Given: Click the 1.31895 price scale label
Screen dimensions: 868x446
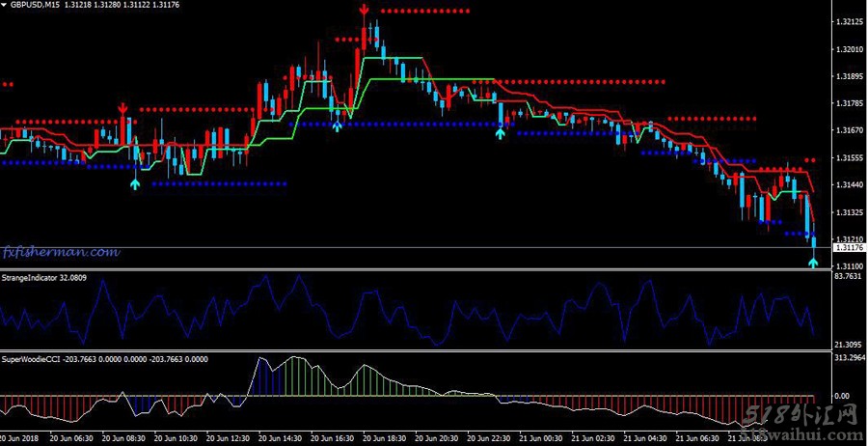Looking at the screenshot, I should (x=849, y=76).
